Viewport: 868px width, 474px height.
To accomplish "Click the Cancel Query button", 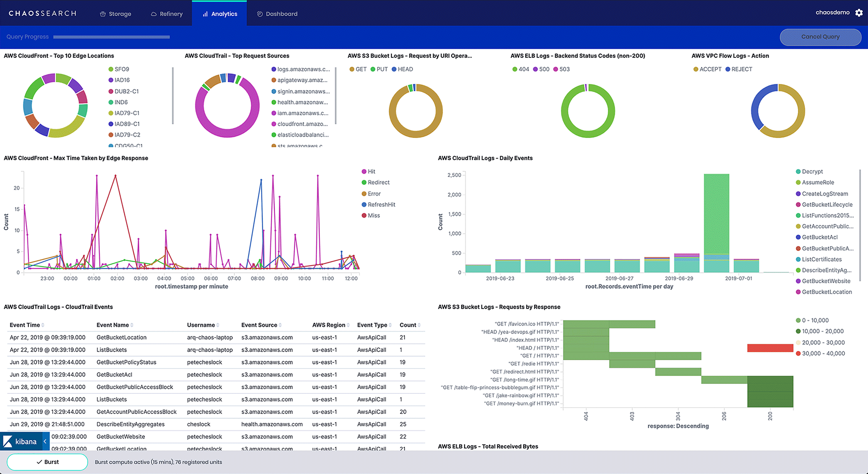I will (820, 37).
